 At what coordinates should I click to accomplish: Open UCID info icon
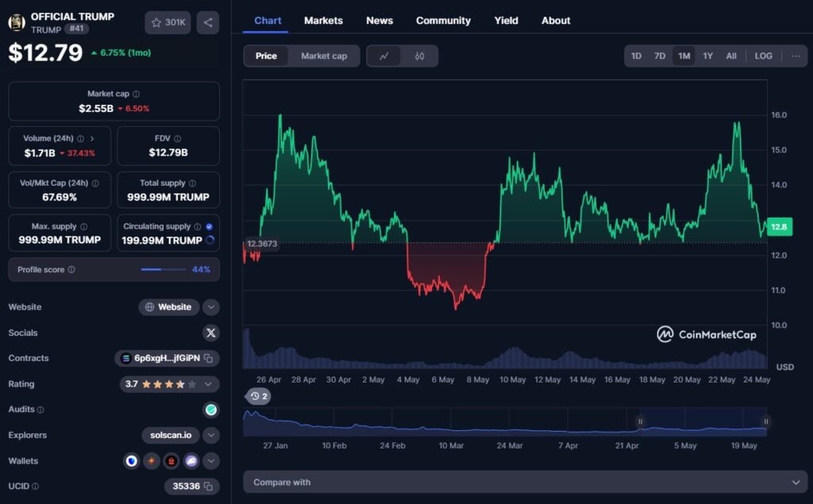coord(35,487)
